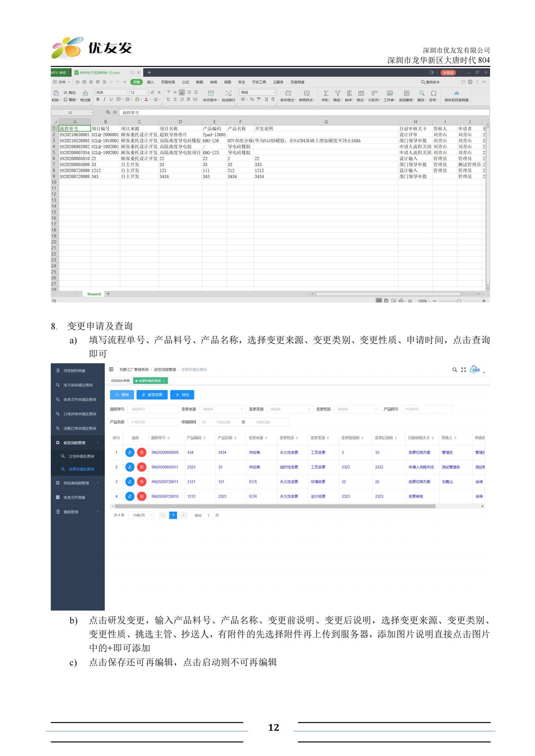Open the 10条/页 page size dropdown
The height and width of the screenshot is (756, 535).
tap(141, 515)
